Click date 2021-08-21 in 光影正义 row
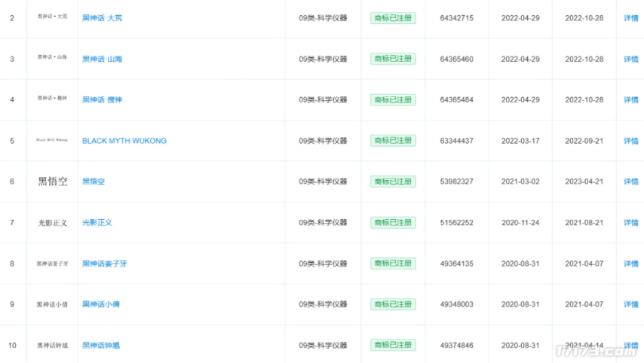644x363 pixels. (x=584, y=222)
